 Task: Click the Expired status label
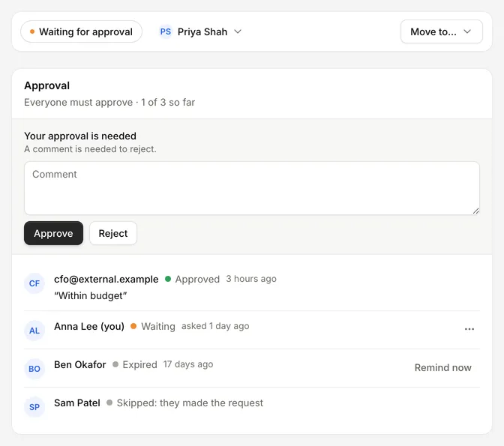[x=135, y=365]
